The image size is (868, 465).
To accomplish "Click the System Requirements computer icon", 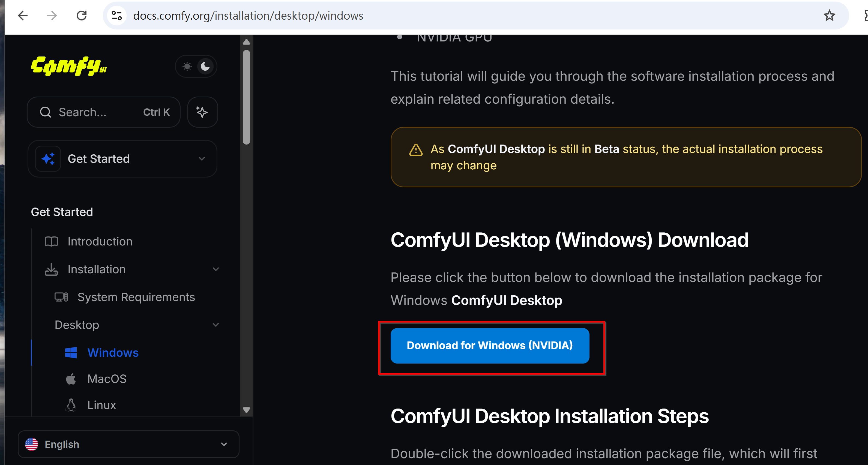I will [61, 297].
